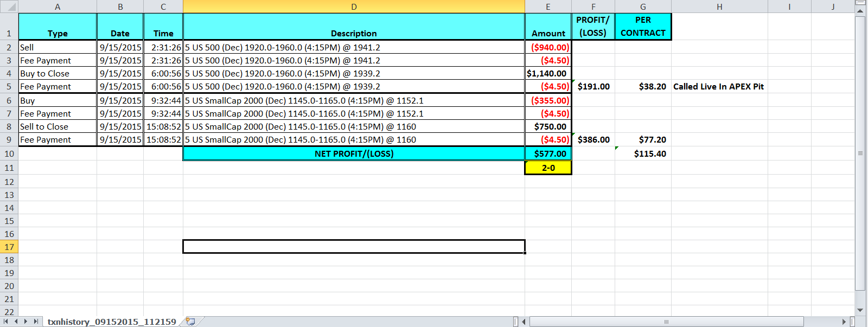868x327 pixels.
Task: Click the amount ($355.00)
Action: coord(548,100)
